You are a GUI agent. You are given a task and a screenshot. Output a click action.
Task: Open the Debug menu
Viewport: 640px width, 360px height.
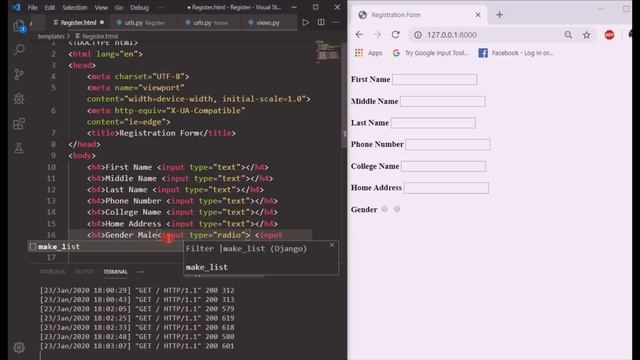point(139,7)
